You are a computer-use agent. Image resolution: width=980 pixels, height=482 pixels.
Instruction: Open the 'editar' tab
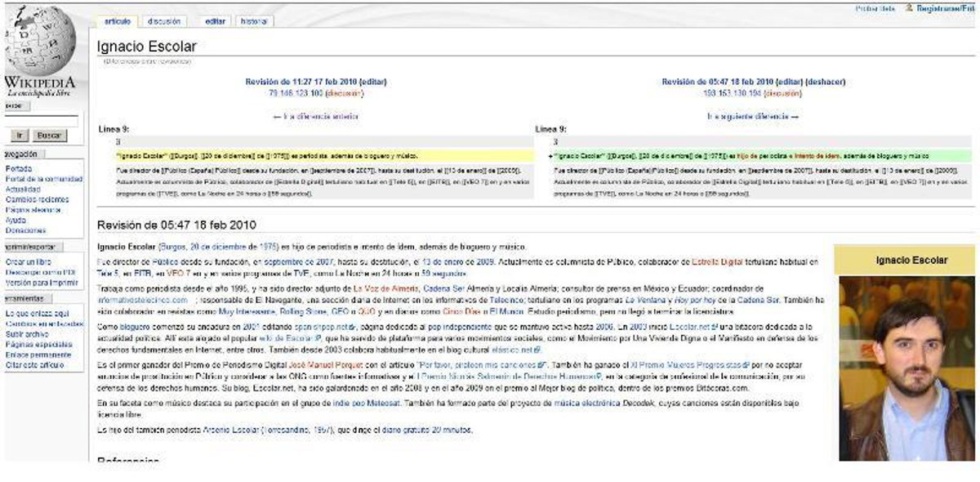(x=215, y=21)
